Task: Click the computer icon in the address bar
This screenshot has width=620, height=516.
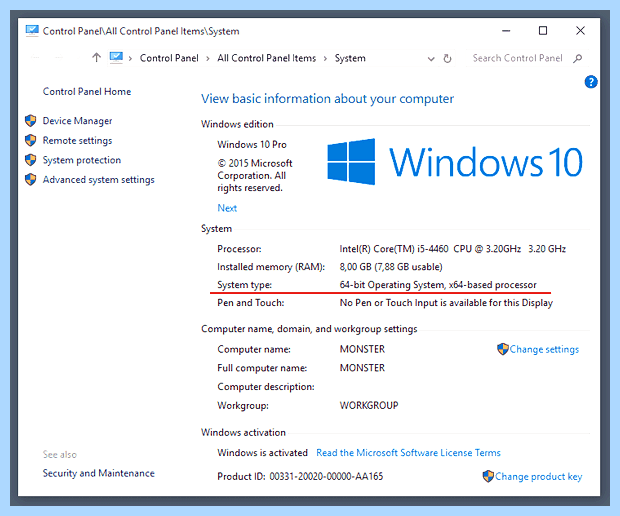Action: [116, 58]
